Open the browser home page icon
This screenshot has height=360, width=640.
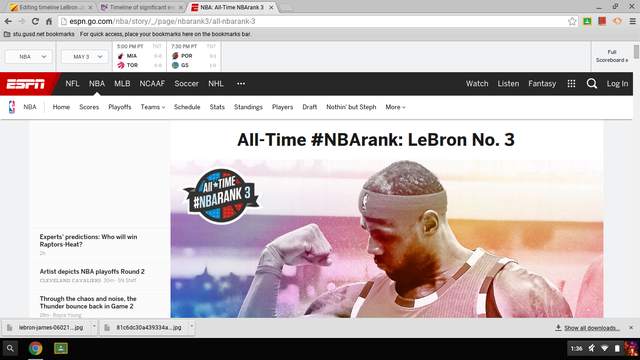click(49, 21)
